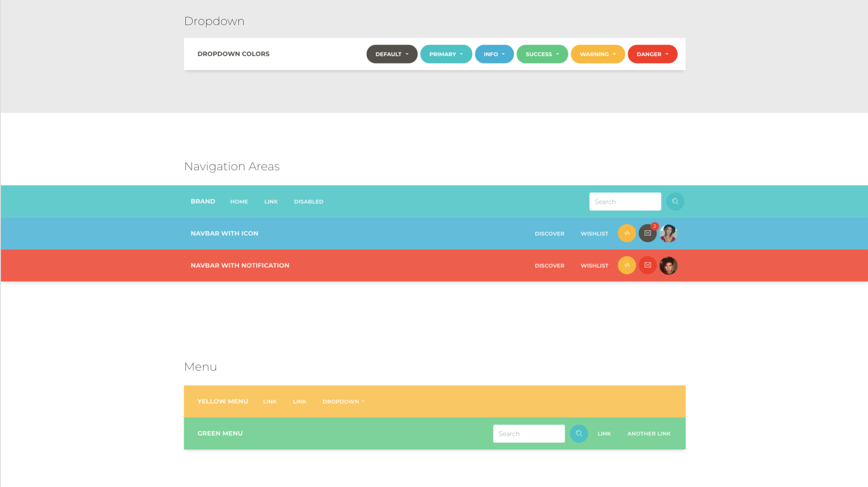Open the Danger dropdown button

[x=652, y=54]
